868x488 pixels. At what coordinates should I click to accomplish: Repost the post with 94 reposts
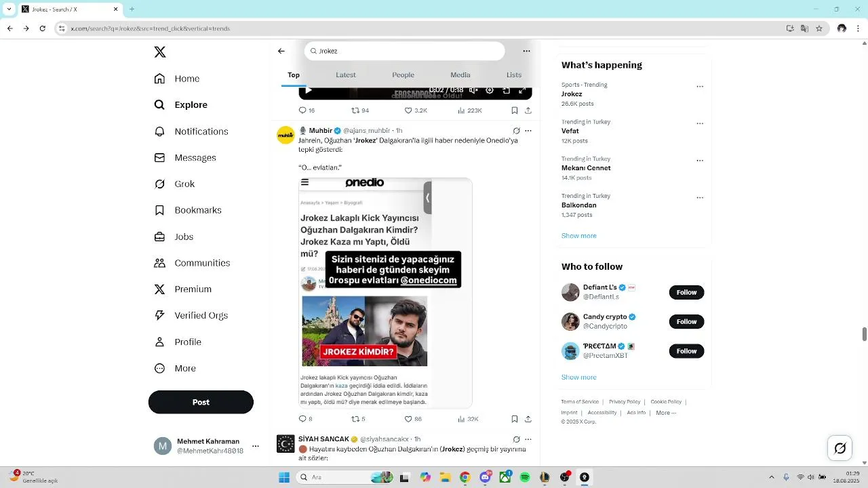tap(360, 110)
